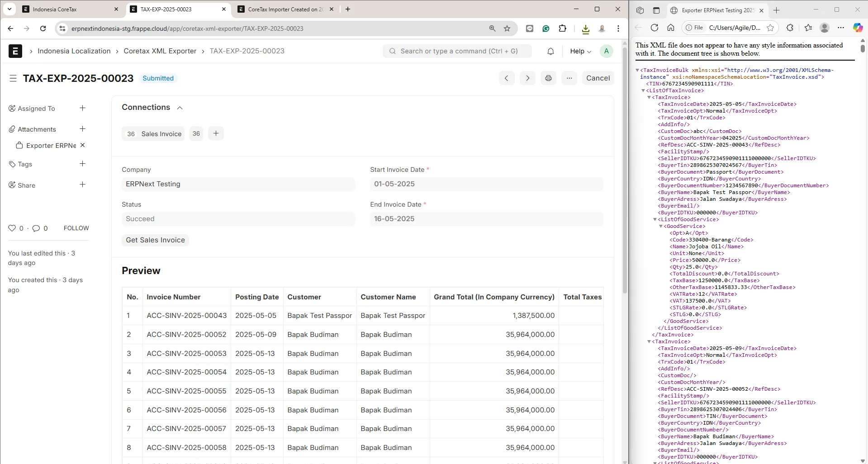
Task: Go to next document arrow
Action: (x=527, y=78)
